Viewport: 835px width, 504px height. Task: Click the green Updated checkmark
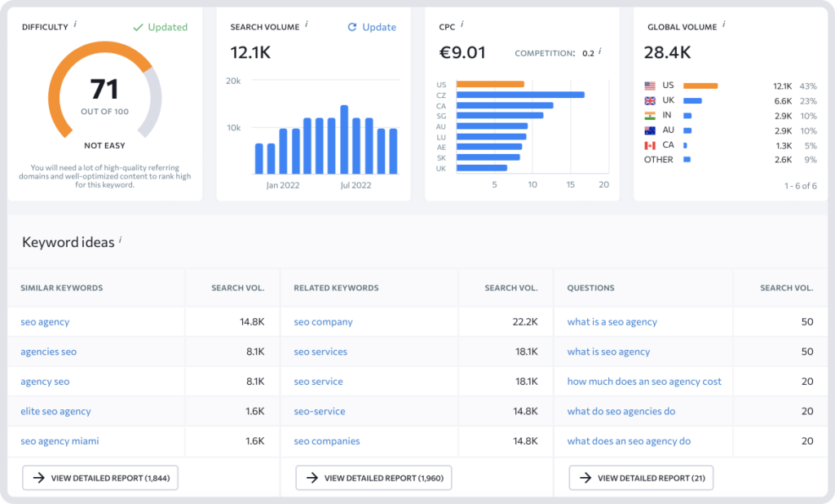(x=139, y=27)
